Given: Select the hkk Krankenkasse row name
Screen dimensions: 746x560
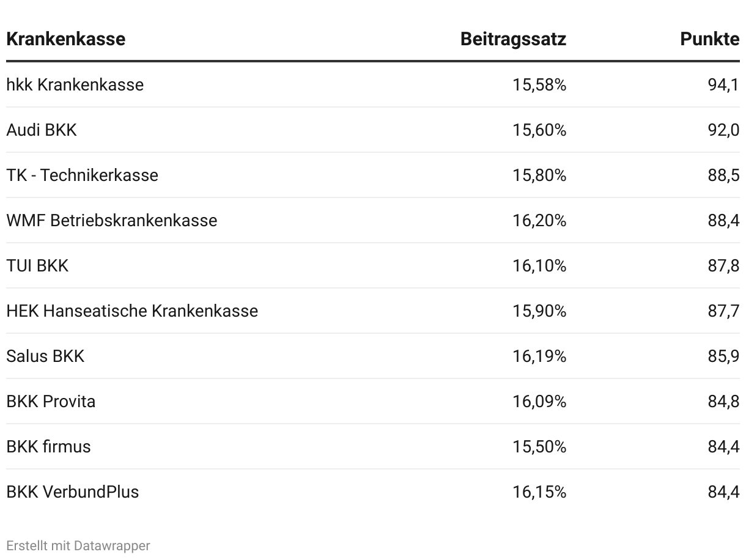Looking at the screenshot, I should pos(75,84).
